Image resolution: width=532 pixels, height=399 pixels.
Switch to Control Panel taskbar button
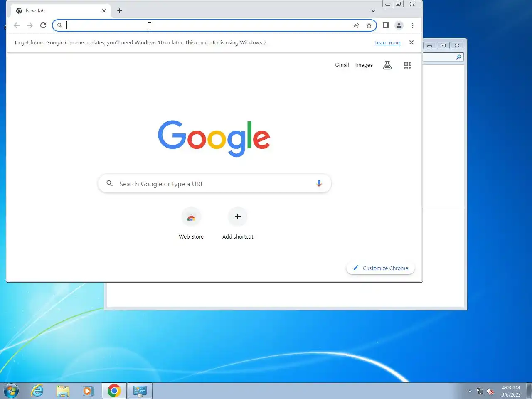click(140, 391)
